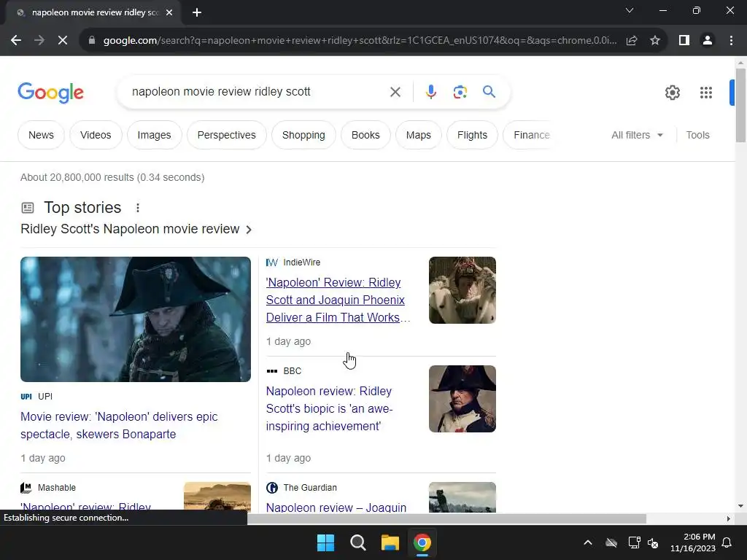Select the Books filter chip

(365, 135)
